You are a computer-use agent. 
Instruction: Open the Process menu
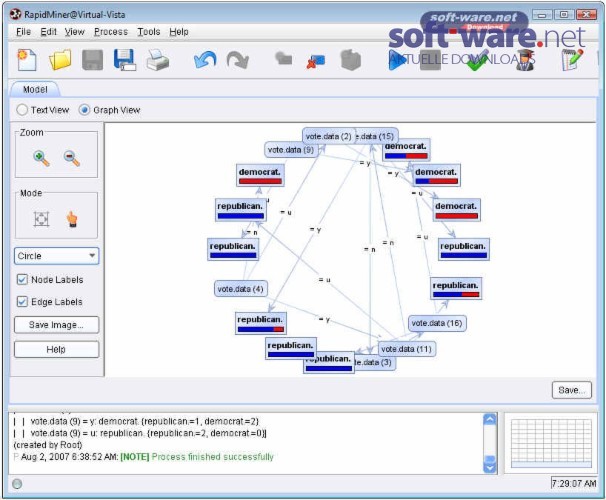111,32
